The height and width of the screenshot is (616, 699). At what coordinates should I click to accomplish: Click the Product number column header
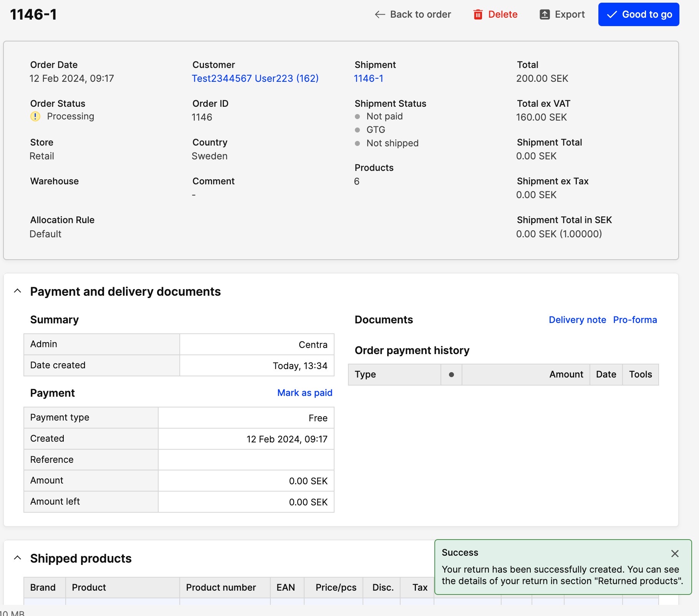coord(221,588)
